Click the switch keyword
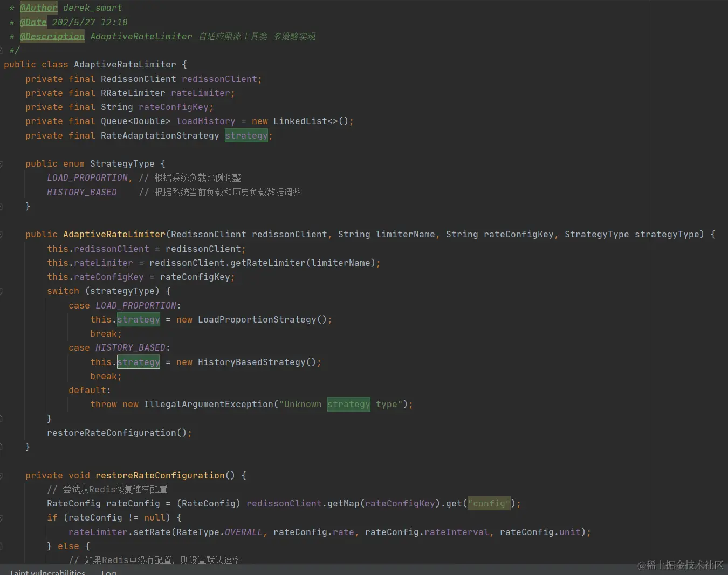The width and height of the screenshot is (728, 575). click(x=63, y=291)
